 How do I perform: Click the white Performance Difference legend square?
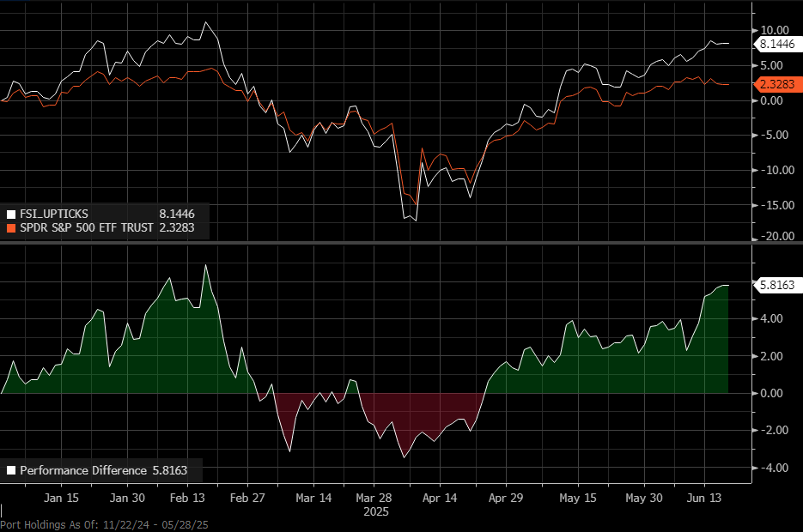[x=11, y=470]
